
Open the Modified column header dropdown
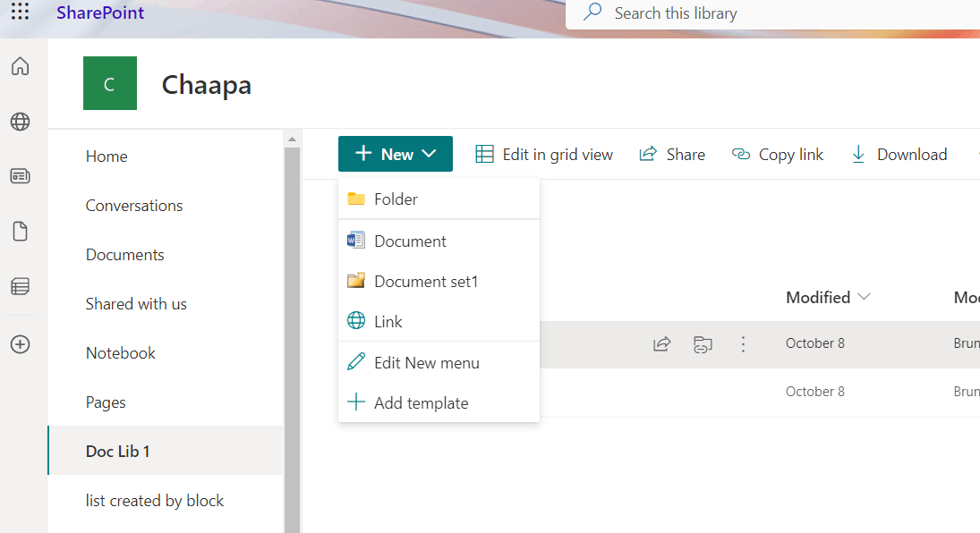coord(828,298)
